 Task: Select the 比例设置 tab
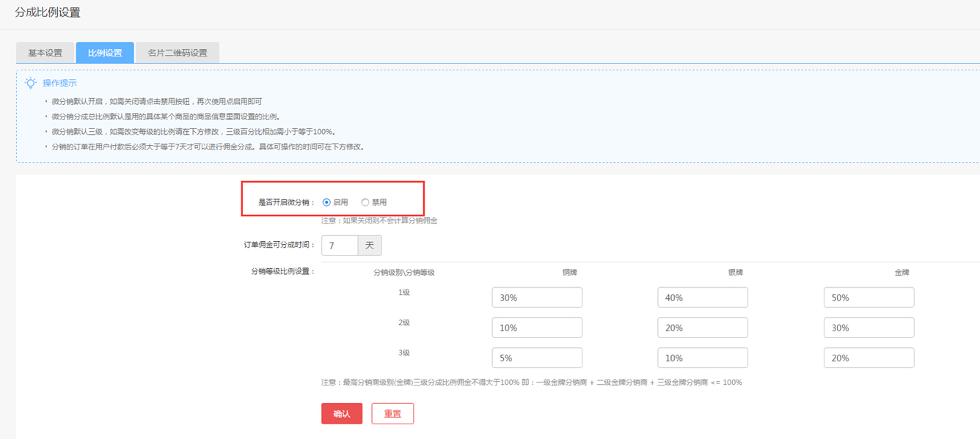[x=105, y=53]
